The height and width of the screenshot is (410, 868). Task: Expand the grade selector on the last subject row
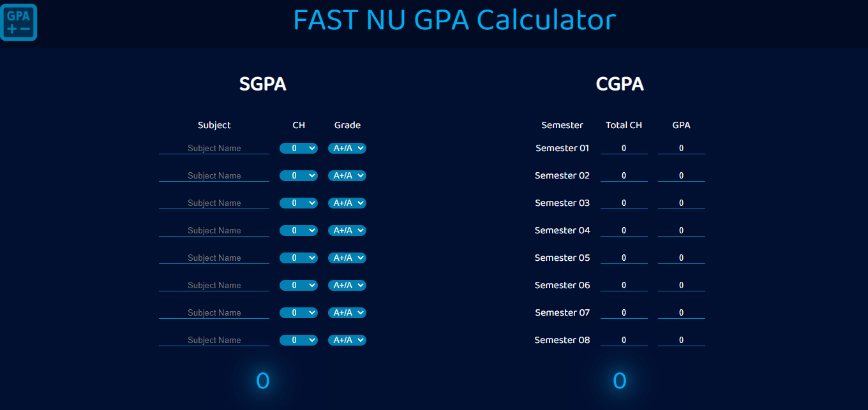[x=347, y=340]
